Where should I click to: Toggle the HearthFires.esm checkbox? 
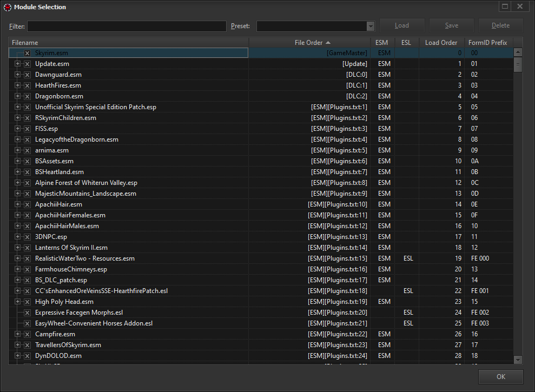tap(27, 85)
